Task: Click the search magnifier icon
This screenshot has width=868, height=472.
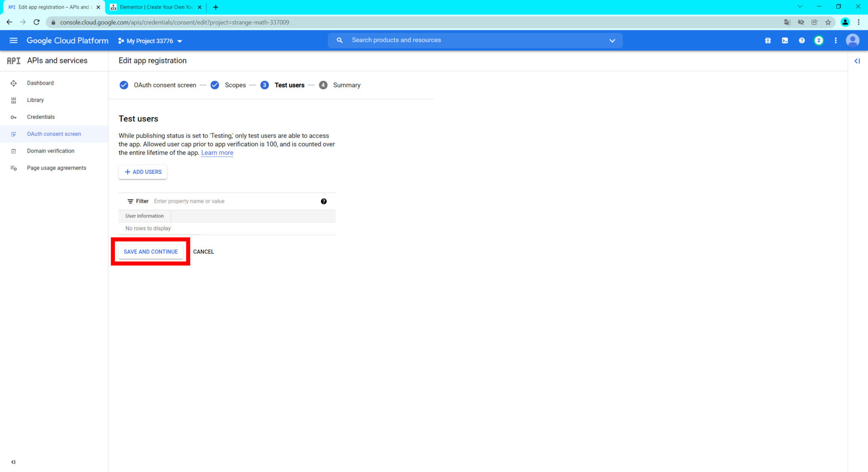Action: [340, 40]
